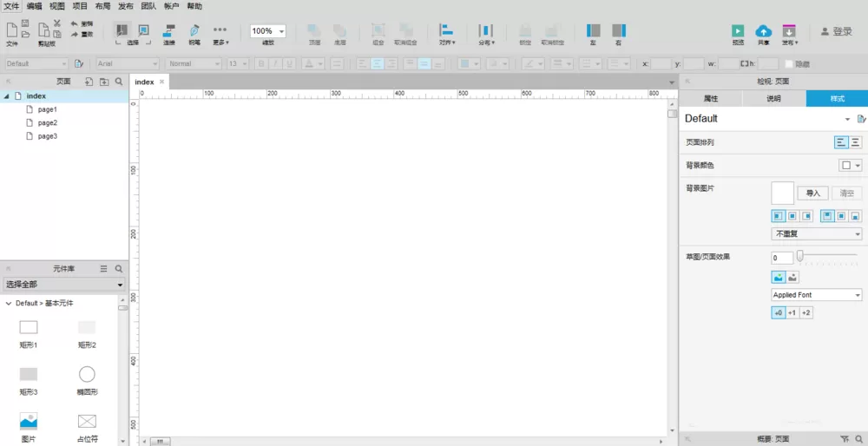
Task: Click the add page icon in pages panel
Action: (x=89, y=82)
